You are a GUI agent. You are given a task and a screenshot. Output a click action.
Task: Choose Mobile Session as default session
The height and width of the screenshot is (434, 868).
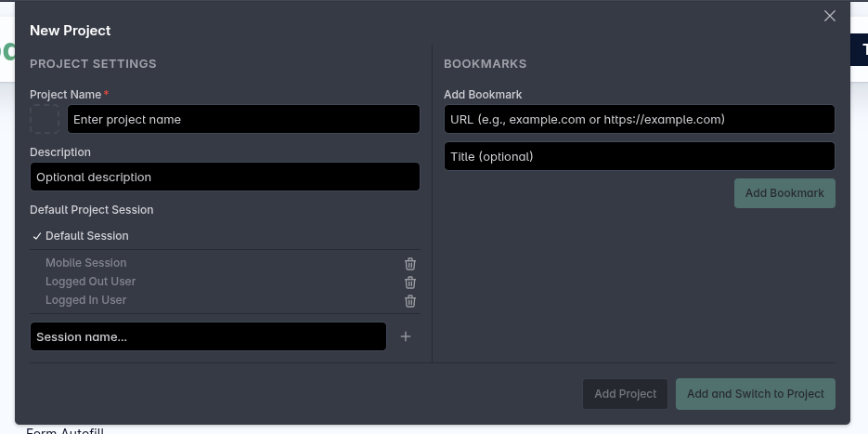pos(85,263)
